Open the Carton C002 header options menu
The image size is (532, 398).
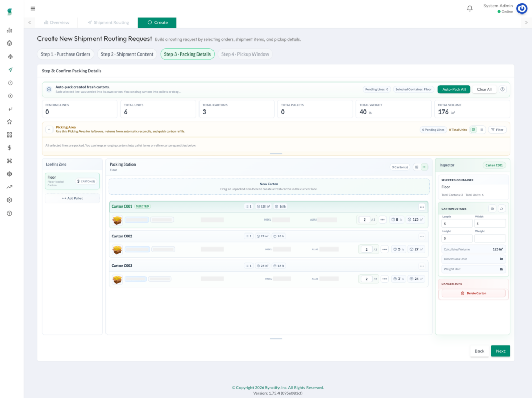(x=422, y=236)
